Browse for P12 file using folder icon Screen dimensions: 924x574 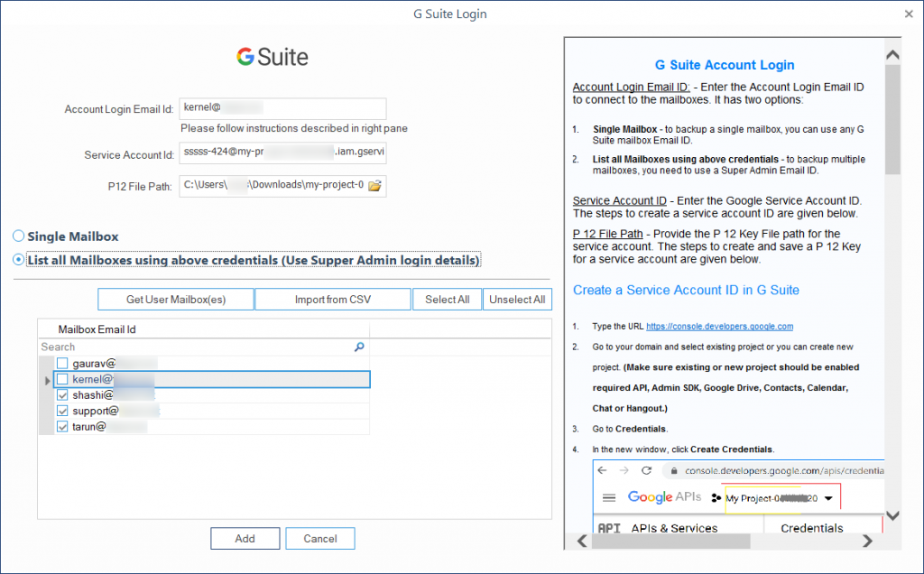[x=374, y=186]
